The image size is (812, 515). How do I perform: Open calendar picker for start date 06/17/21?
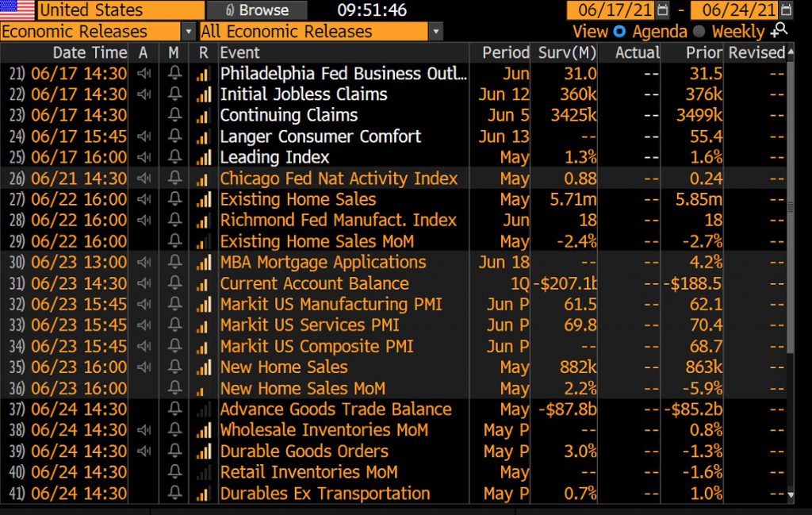click(662, 10)
